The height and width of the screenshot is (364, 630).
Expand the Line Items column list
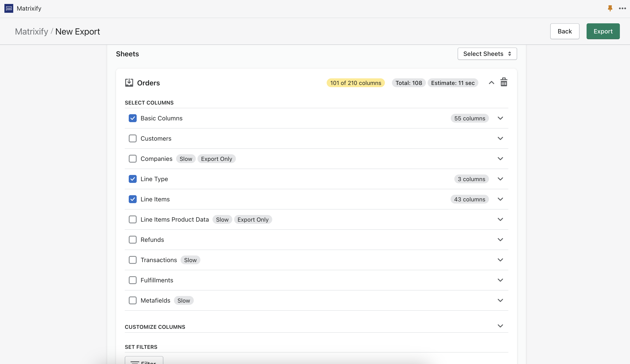pyautogui.click(x=500, y=199)
